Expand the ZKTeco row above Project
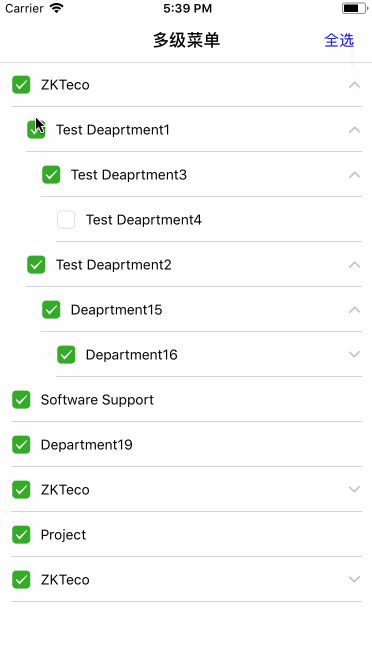Viewport: 372px width, 665px height. pos(354,489)
